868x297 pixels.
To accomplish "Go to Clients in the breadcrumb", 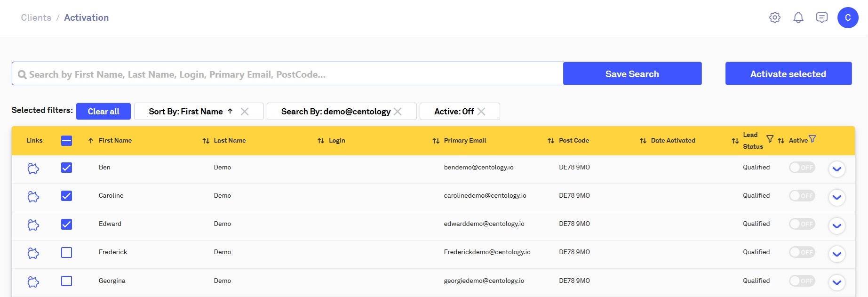I will 36,17.
